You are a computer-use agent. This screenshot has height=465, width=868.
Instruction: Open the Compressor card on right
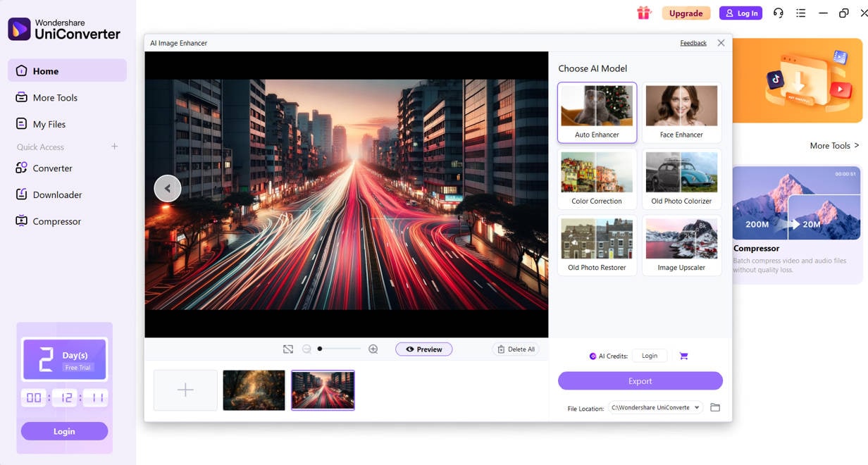tap(797, 225)
